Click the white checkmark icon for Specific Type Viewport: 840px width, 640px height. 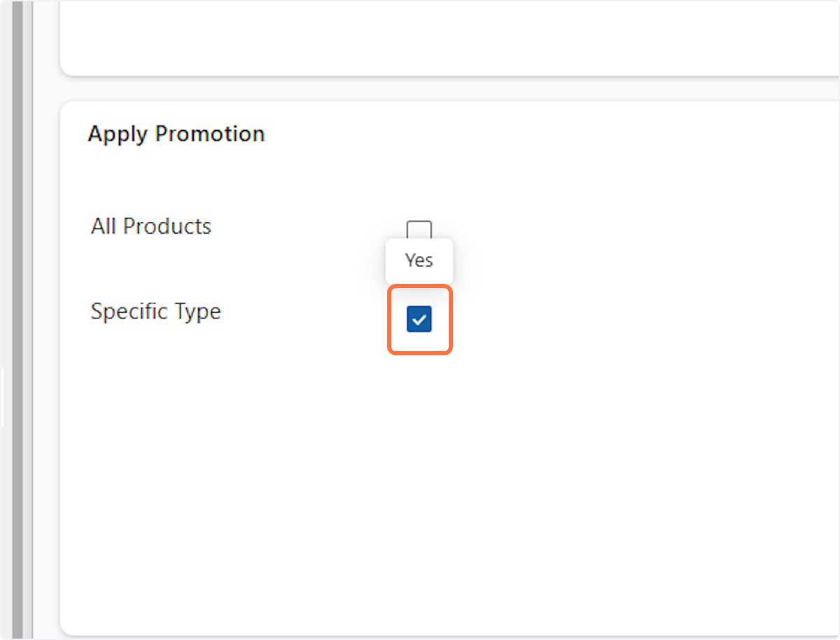tap(419, 320)
